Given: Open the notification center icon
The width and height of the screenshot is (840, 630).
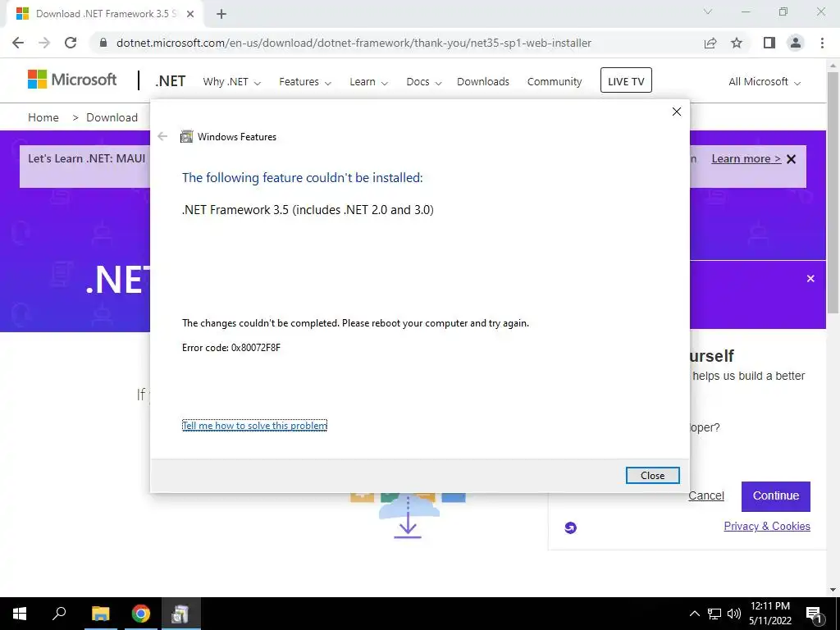Looking at the screenshot, I should [815, 614].
